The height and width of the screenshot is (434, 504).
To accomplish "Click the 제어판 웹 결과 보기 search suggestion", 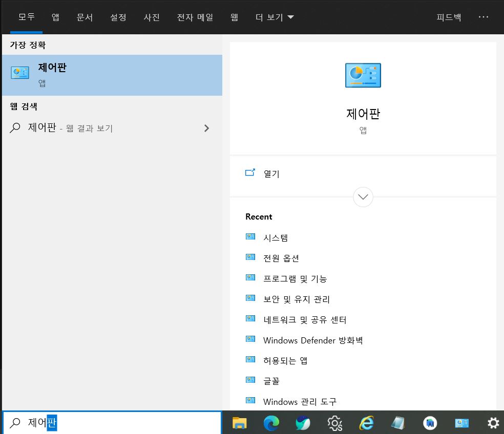I will 112,128.
